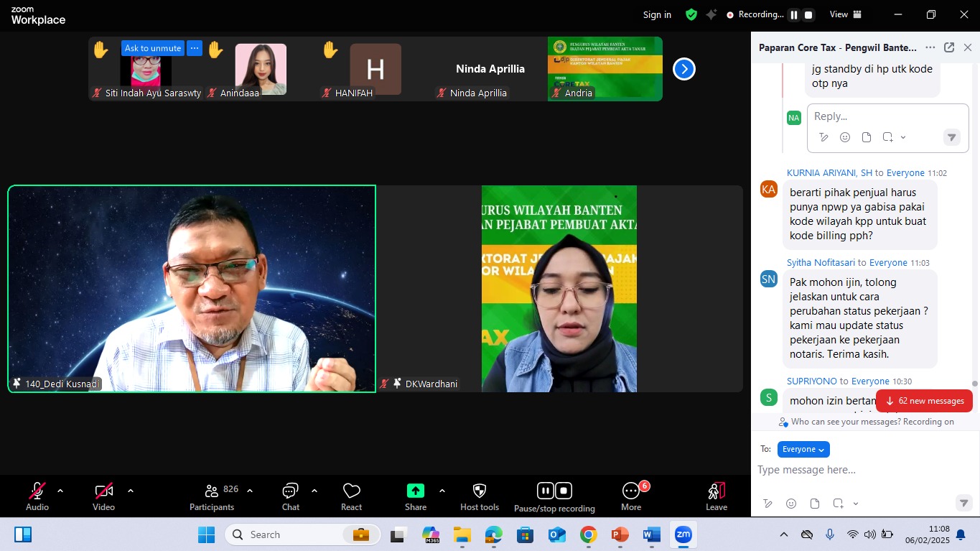Open Host tools shield icon
This screenshot has height=551, width=980.
pos(480,491)
